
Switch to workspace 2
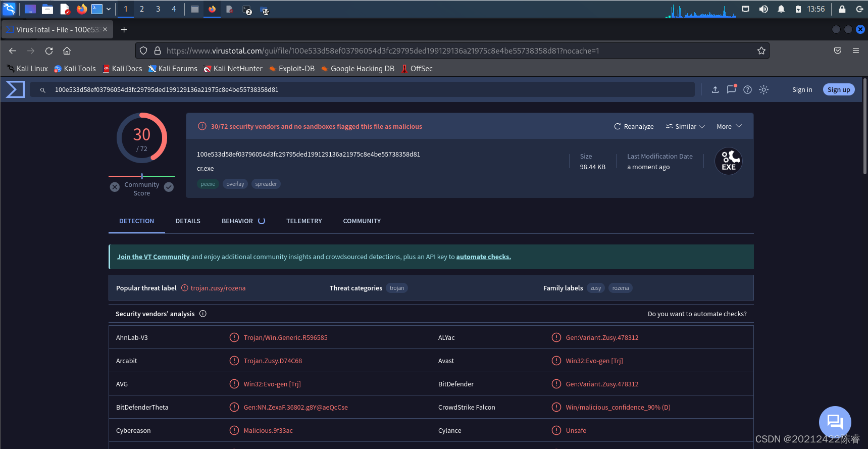click(142, 9)
